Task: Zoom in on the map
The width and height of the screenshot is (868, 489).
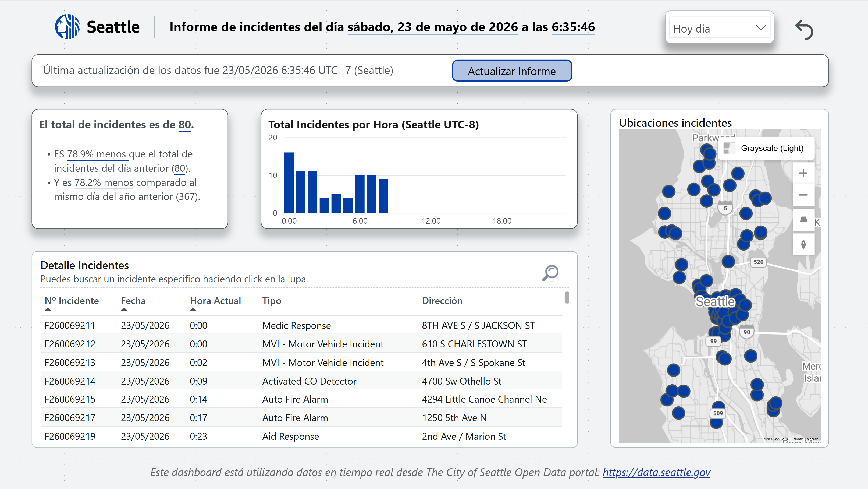Action: point(803,173)
